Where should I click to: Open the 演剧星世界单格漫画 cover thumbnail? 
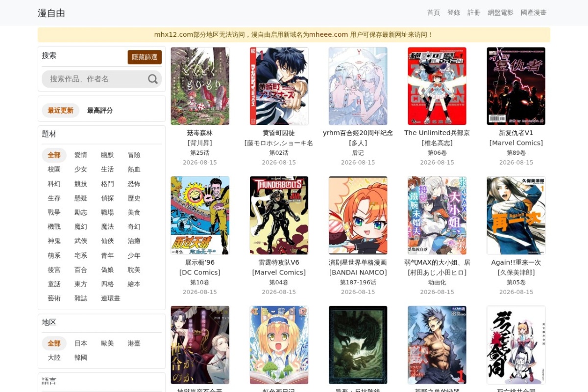[358, 215]
